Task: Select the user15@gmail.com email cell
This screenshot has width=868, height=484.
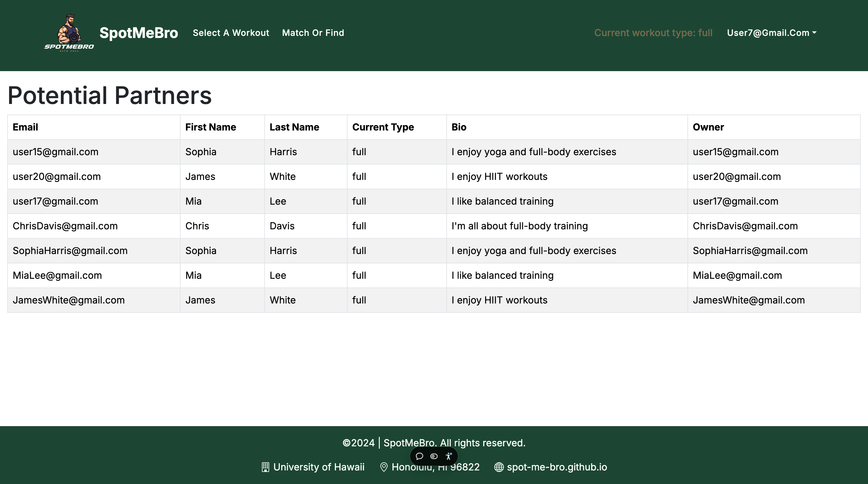Action: pyautogui.click(x=55, y=152)
